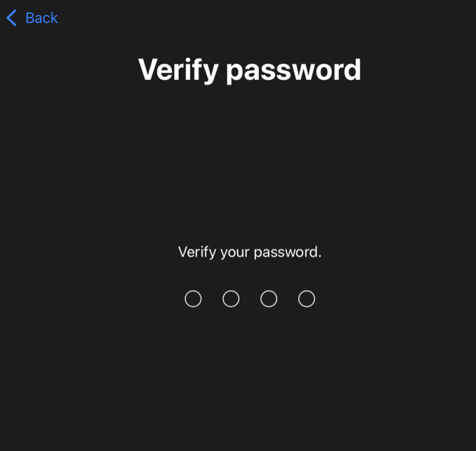The image size is (476, 451).
Task: Select the second passcode digit circle
Action: pos(231,298)
